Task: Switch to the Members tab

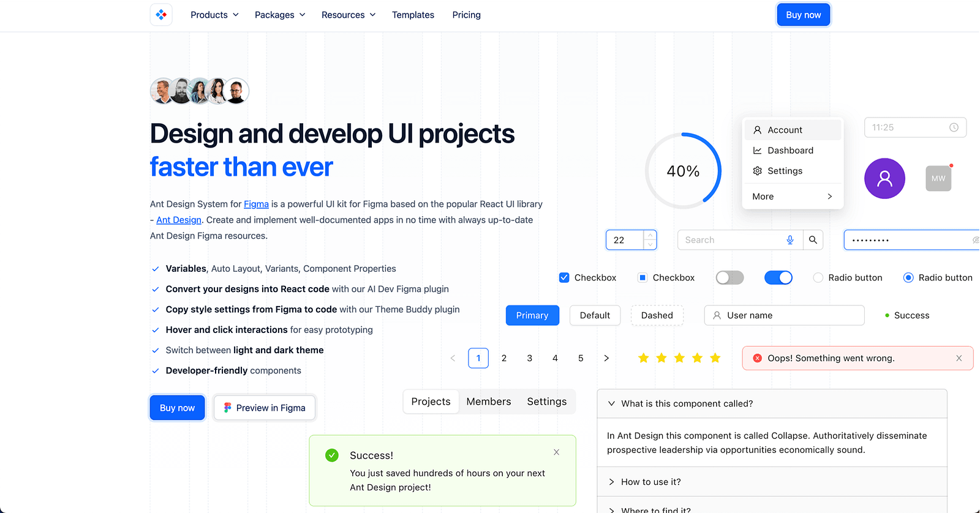Action: pyautogui.click(x=489, y=402)
